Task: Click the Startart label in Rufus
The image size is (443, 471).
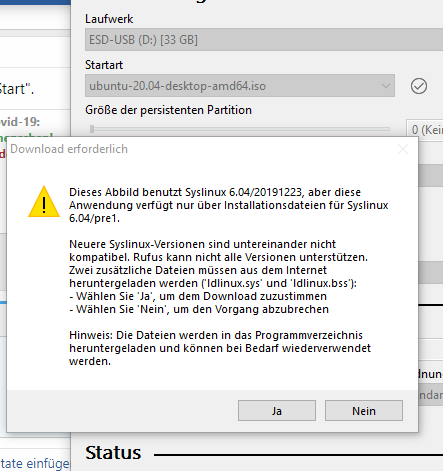Action: pyautogui.click(x=104, y=65)
